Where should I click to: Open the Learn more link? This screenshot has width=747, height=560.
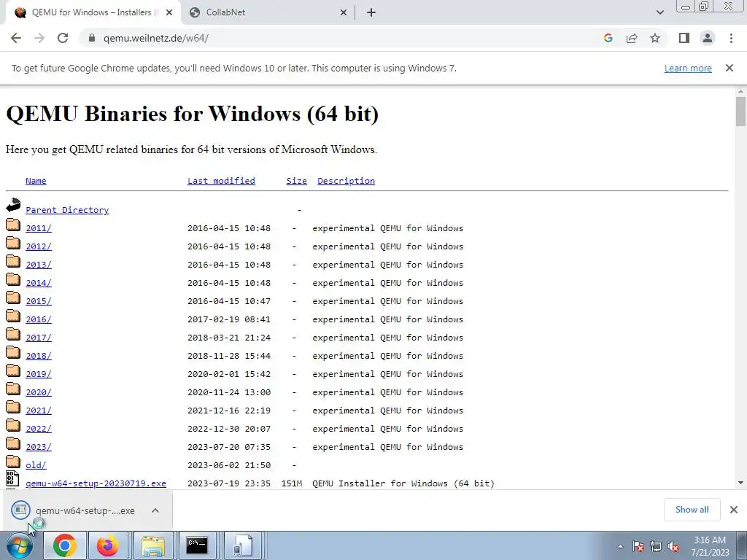(x=688, y=68)
